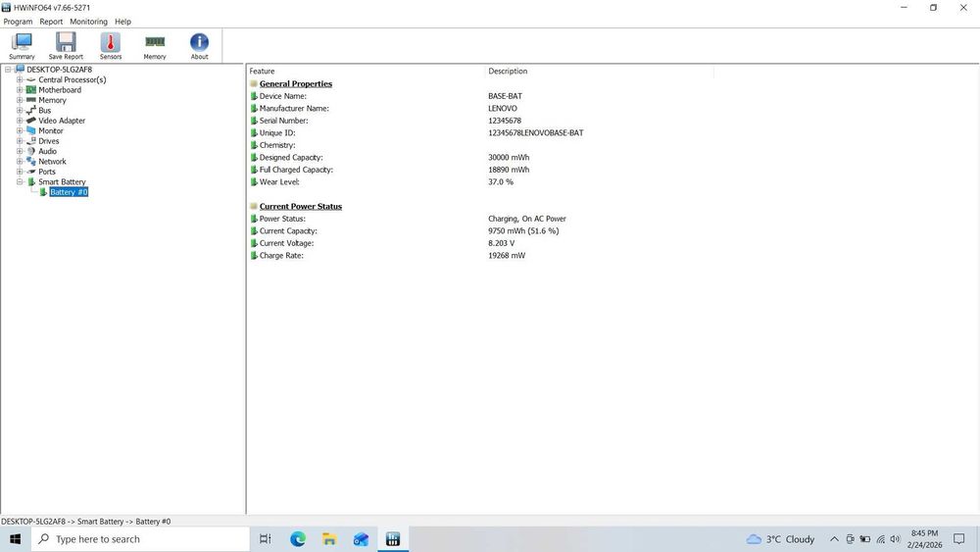The image size is (980, 552).
Task: Expand the Motherboard tree node
Action: (20, 90)
